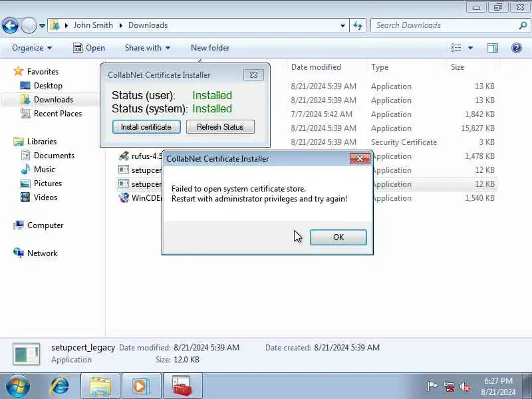This screenshot has width=532, height=399.
Task: Open Desktop in the navigation pane
Action: (48, 86)
